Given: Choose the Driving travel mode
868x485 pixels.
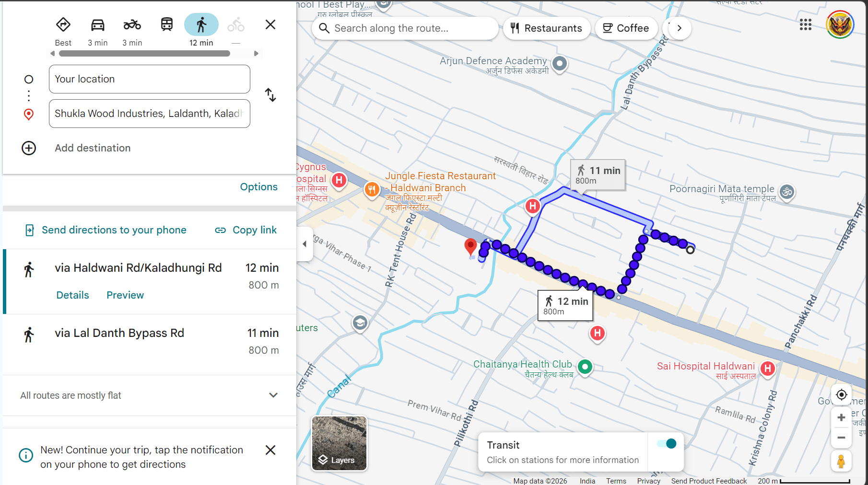Looking at the screenshot, I should tap(98, 24).
